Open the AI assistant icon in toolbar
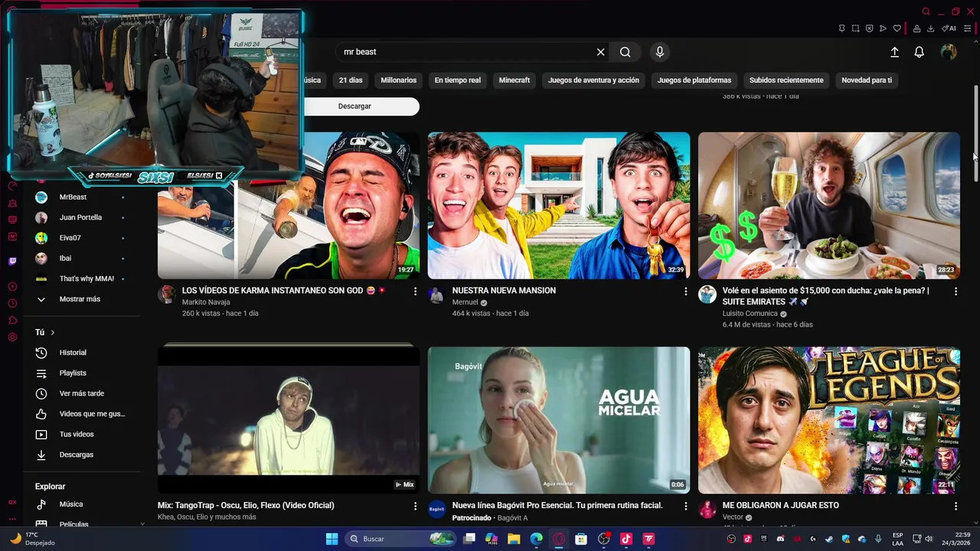The height and width of the screenshot is (551, 980). [x=949, y=28]
